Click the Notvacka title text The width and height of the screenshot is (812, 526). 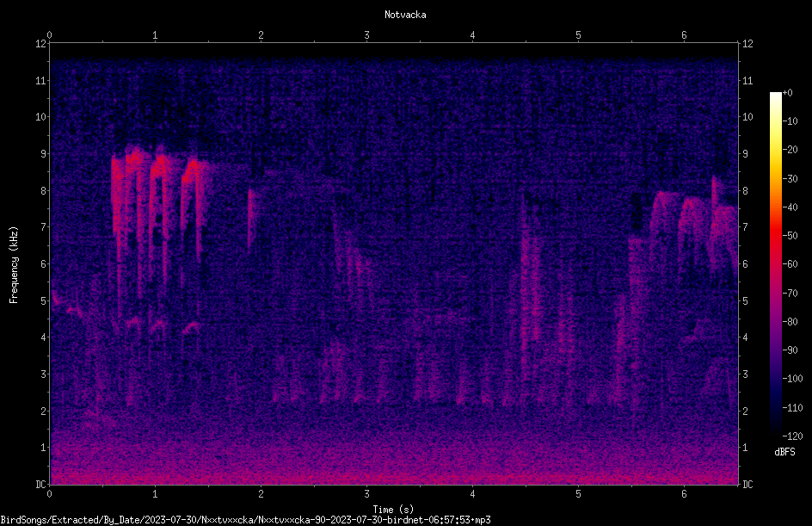pyautogui.click(x=405, y=15)
